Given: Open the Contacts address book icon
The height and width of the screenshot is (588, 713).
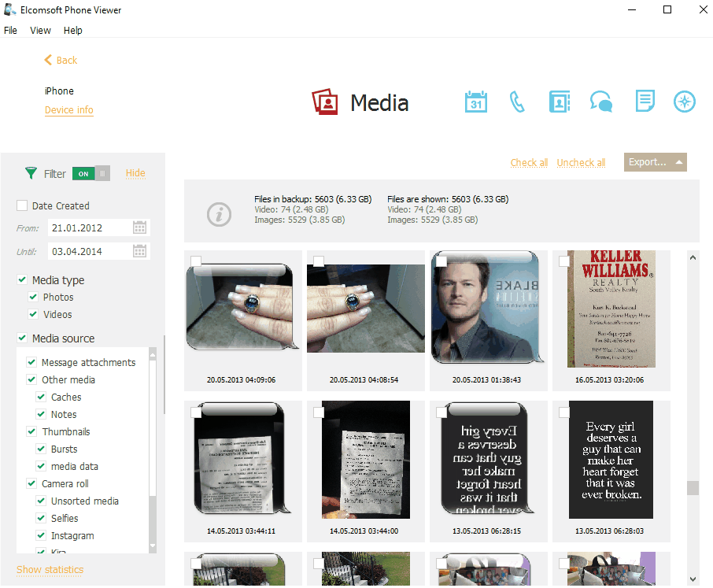Looking at the screenshot, I should coord(559,102).
